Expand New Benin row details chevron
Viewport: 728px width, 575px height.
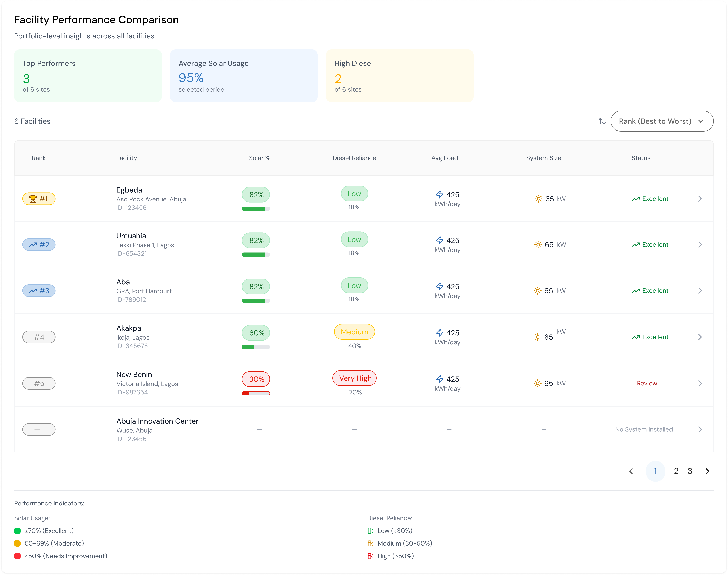pos(700,384)
